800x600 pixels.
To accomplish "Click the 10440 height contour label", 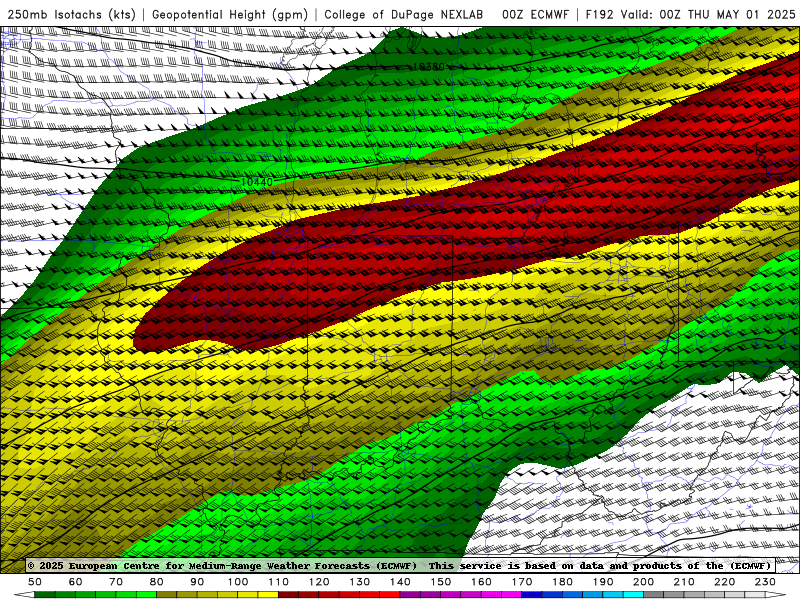I will click(257, 182).
